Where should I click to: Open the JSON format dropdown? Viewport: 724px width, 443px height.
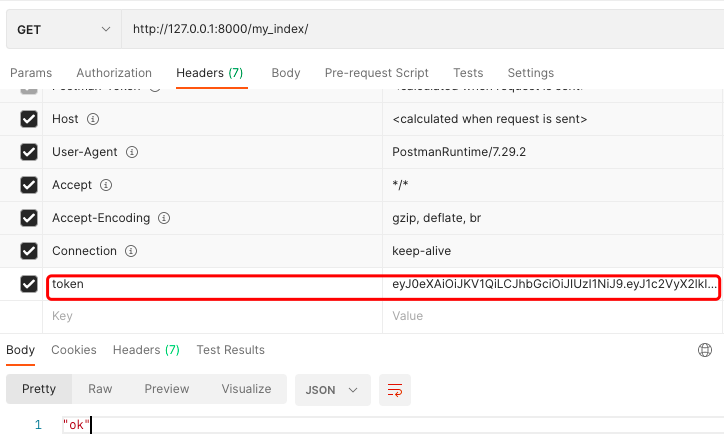click(x=332, y=389)
